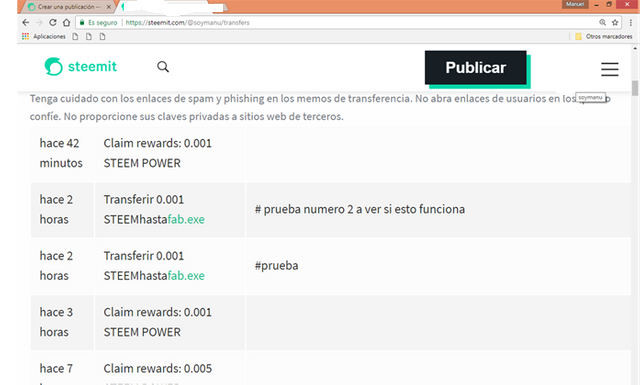Click the green secure padlock icon
The width and height of the screenshot is (640, 385).
pos(82,22)
